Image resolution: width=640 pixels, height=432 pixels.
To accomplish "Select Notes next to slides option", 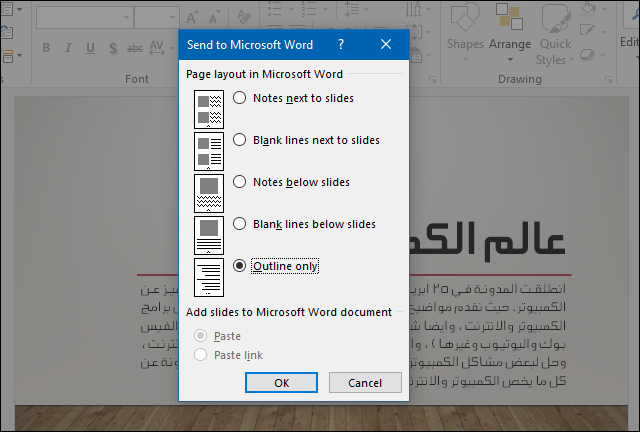I will 240,98.
